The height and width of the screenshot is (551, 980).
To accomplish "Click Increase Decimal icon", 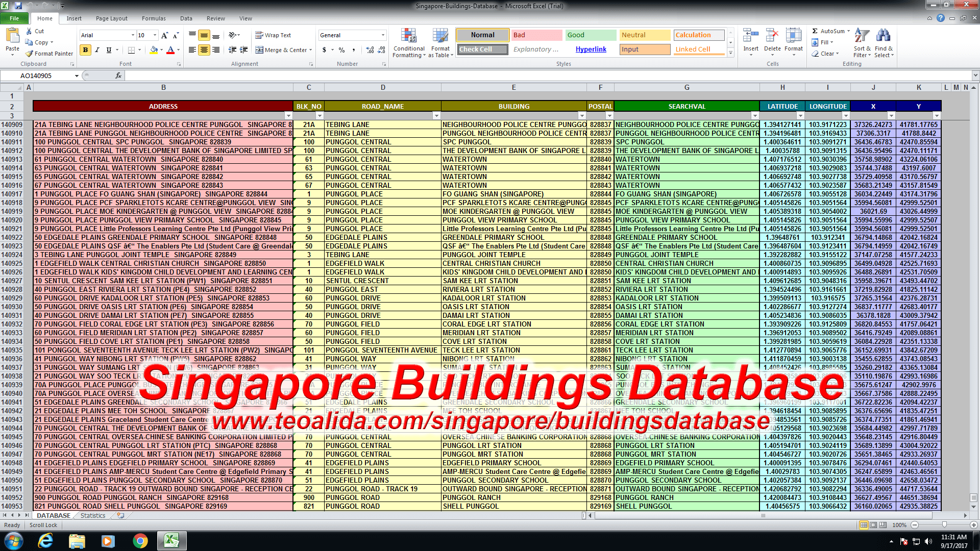I will 370,50.
